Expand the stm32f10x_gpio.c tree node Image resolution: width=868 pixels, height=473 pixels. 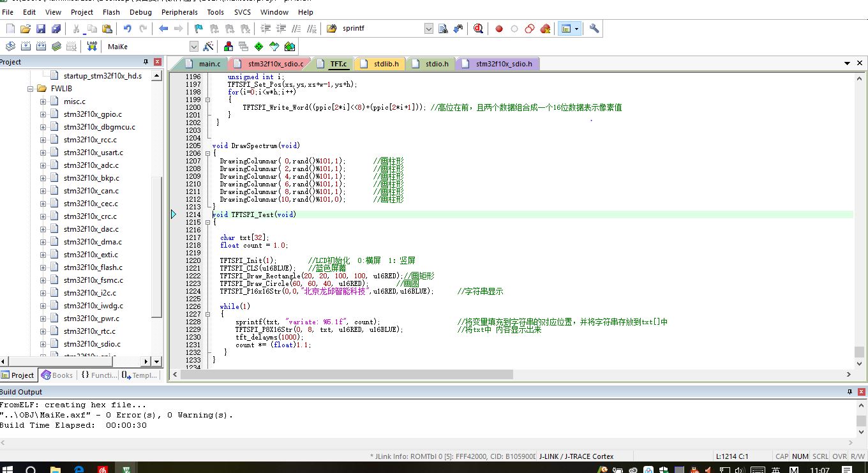coord(43,114)
